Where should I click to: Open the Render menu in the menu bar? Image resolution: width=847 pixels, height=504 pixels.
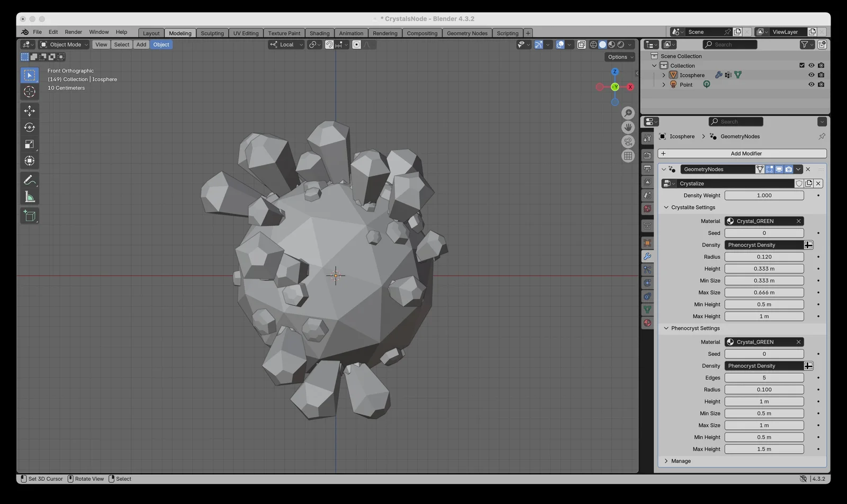pyautogui.click(x=73, y=32)
